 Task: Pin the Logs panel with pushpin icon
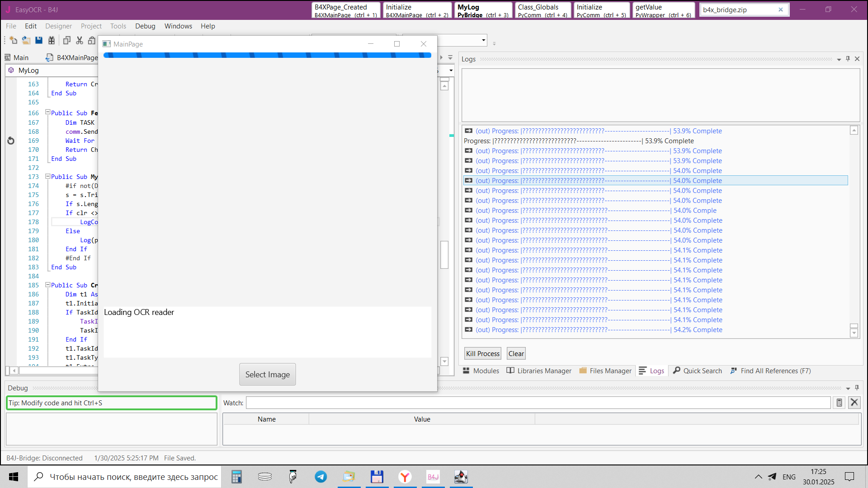848,59
